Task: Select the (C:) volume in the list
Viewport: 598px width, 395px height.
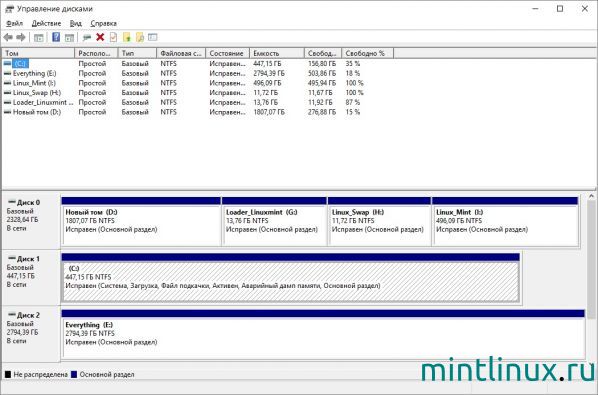Action: click(x=20, y=64)
